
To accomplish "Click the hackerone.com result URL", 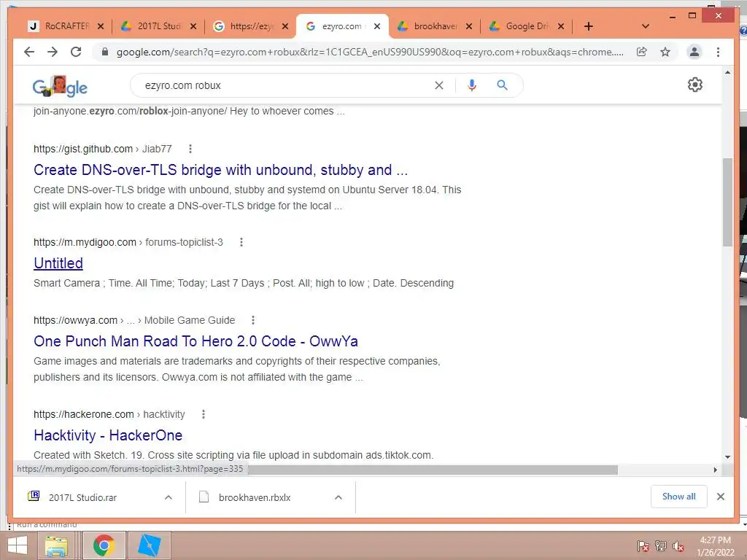I will (109, 414).
